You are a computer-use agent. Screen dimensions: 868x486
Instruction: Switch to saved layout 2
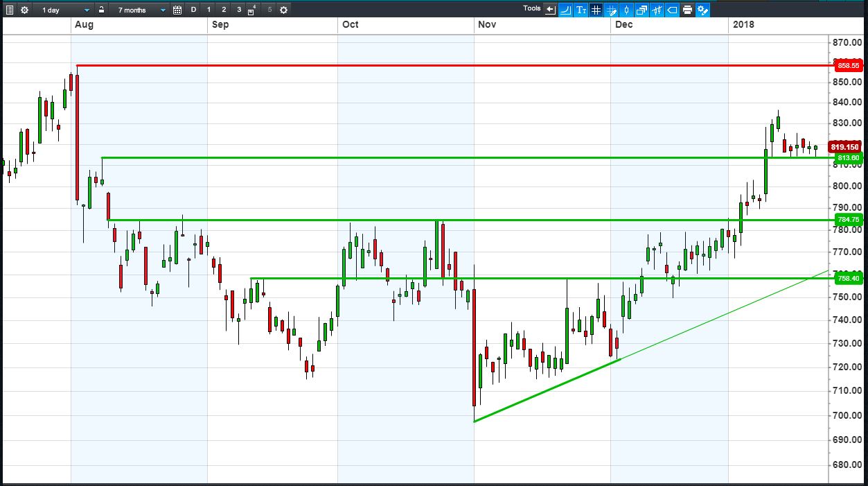click(x=224, y=10)
